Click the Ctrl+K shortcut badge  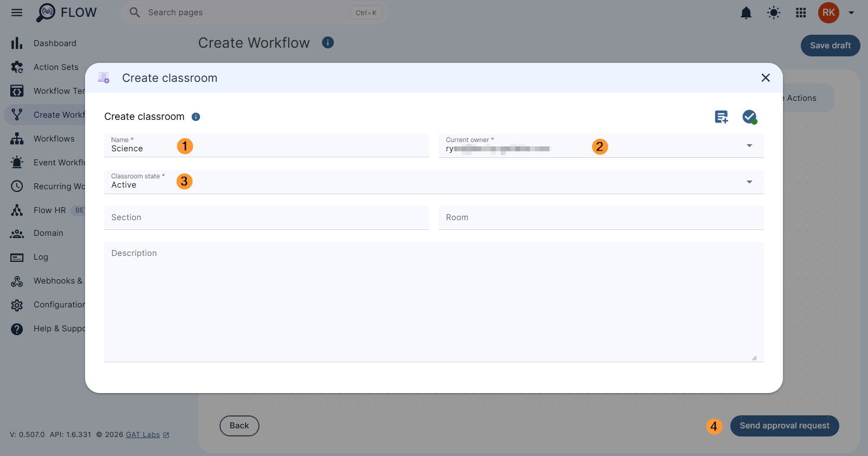tap(366, 12)
